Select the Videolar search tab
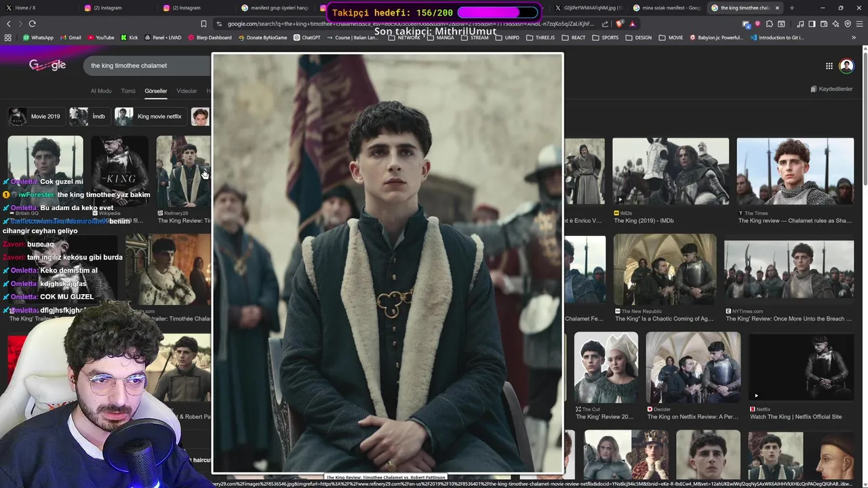The width and height of the screenshot is (868, 488). (186, 91)
